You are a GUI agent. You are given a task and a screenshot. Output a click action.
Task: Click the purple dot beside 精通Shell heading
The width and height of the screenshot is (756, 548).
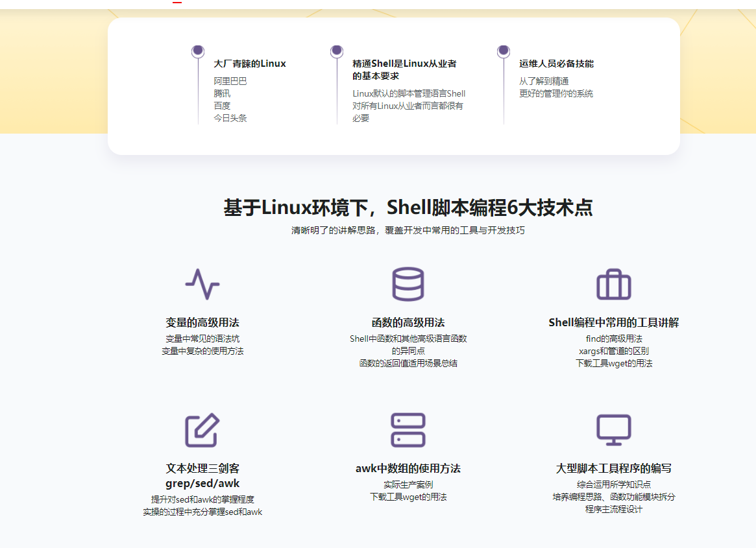point(335,51)
